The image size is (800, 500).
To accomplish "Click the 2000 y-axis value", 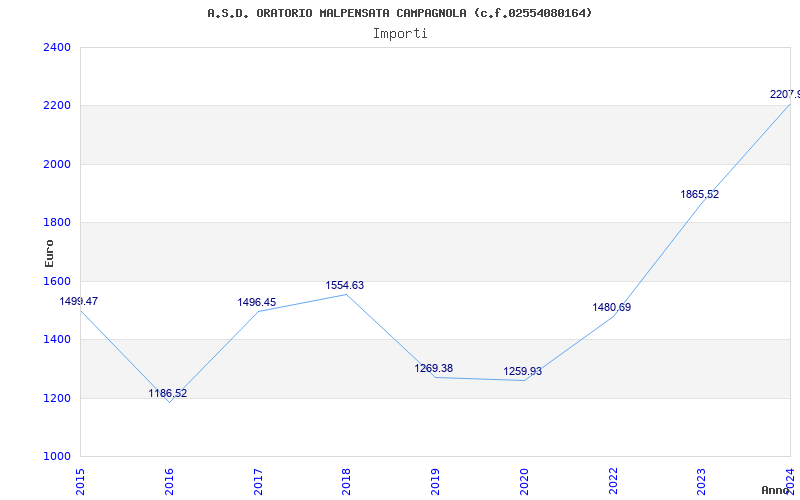I will coord(57,164).
